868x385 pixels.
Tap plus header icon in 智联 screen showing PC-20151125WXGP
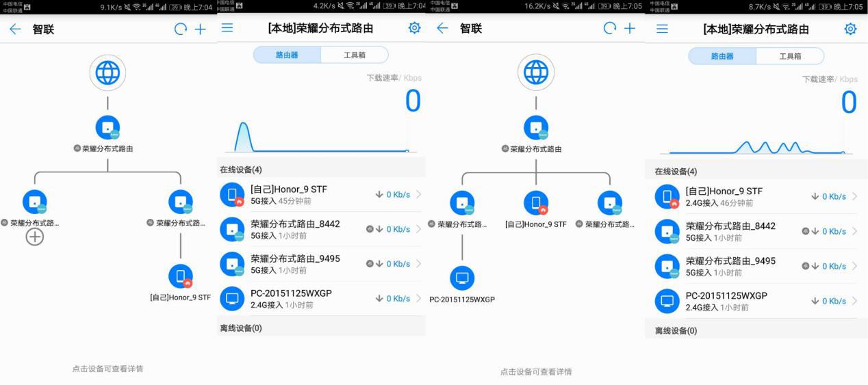point(629,28)
